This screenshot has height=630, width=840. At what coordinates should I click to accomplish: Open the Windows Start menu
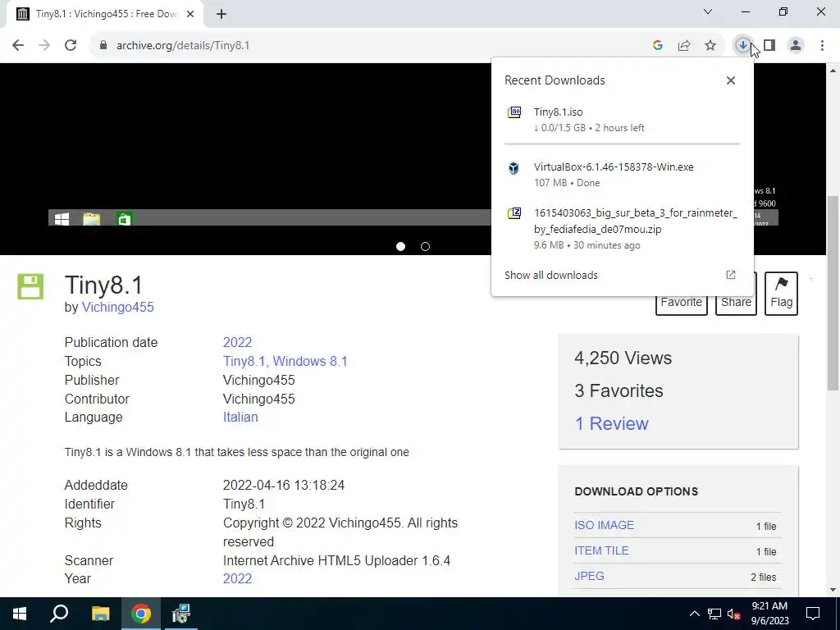pyautogui.click(x=20, y=614)
